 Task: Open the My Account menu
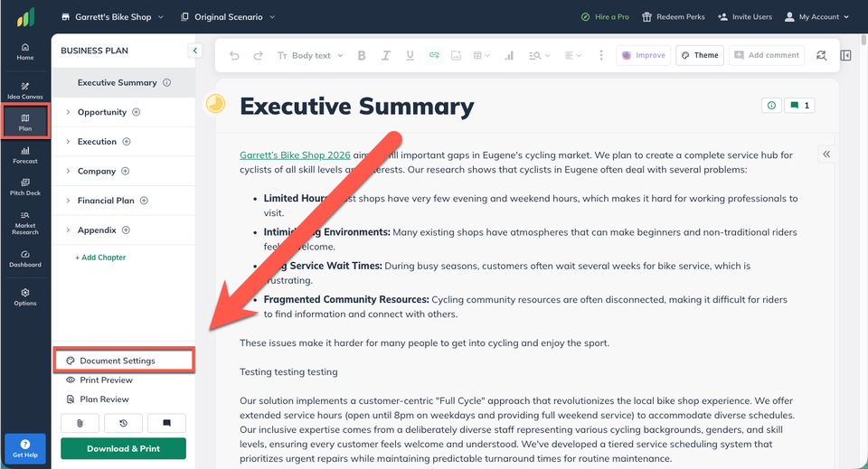click(x=816, y=17)
